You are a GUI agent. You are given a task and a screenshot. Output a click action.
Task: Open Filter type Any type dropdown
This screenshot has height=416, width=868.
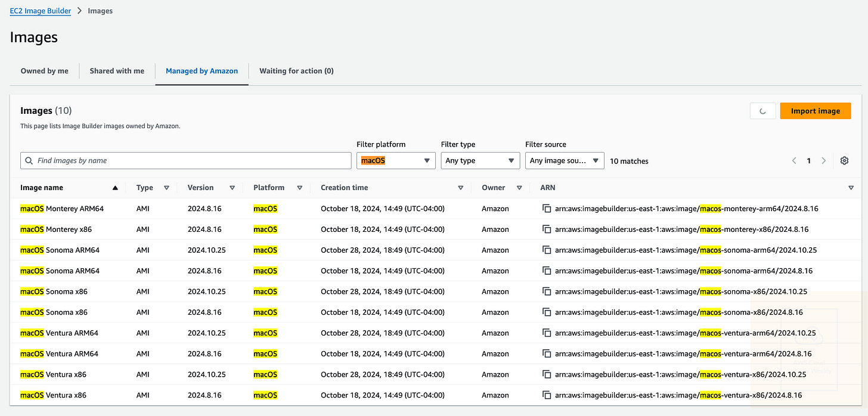pyautogui.click(x=480, y=161)
